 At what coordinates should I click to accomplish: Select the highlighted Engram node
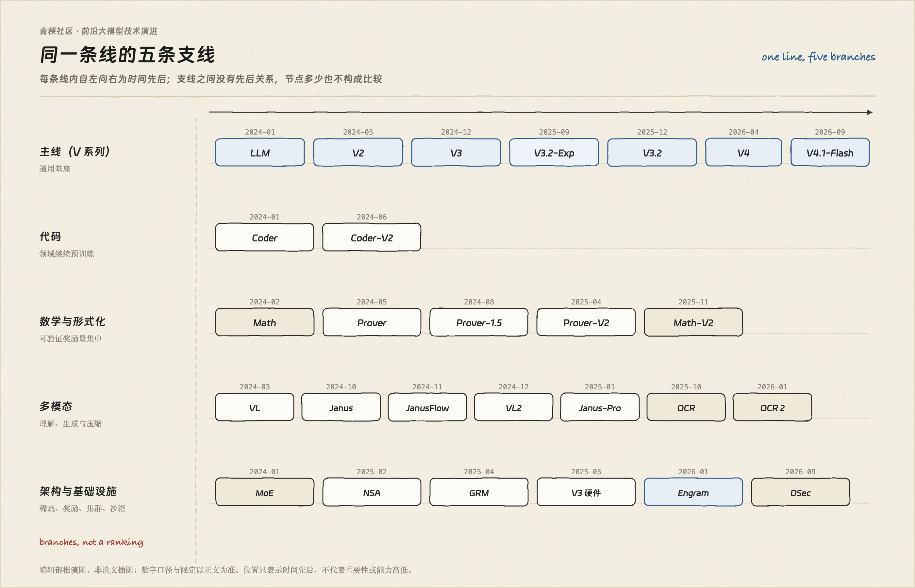click(693, 492)
